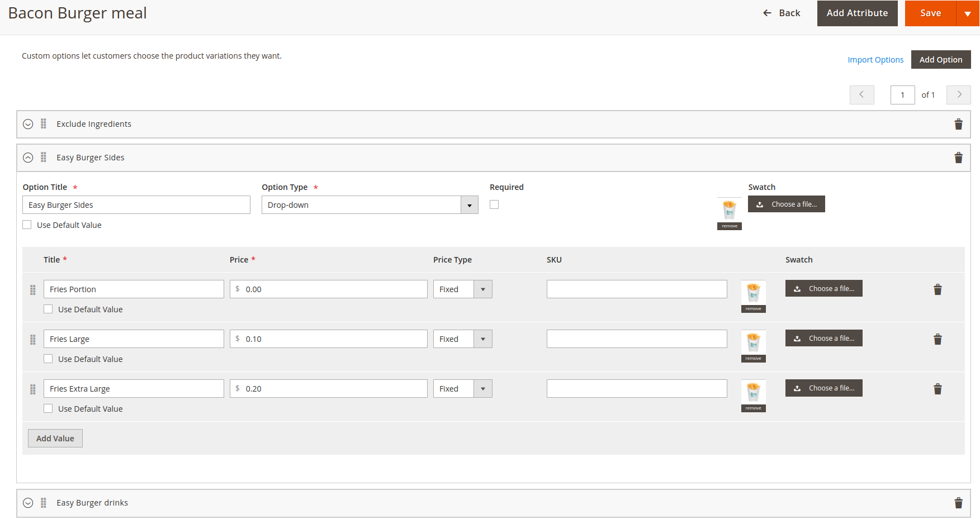Click the Add Option button
This screenshot has height=524, width=980.
[x=940, y=60]
